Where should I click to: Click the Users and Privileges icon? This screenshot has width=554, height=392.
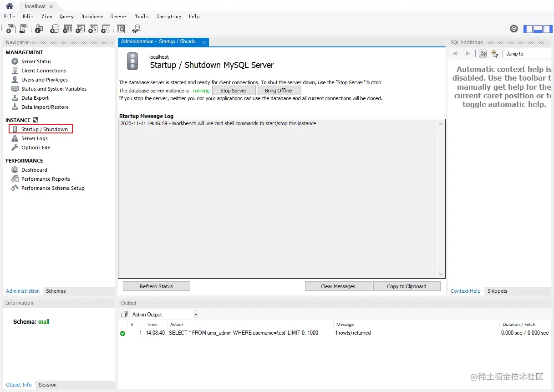click(x=15, y=80)
